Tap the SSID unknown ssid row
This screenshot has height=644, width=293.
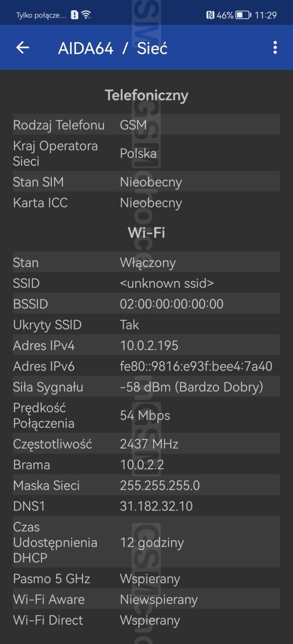pyautogui.click(x=146, y=283)
